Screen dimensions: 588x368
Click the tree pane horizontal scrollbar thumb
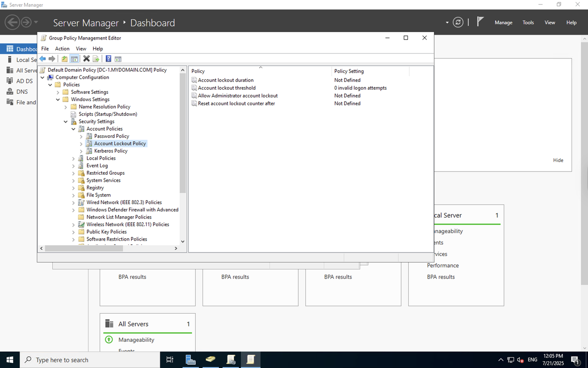pos(84,248)
